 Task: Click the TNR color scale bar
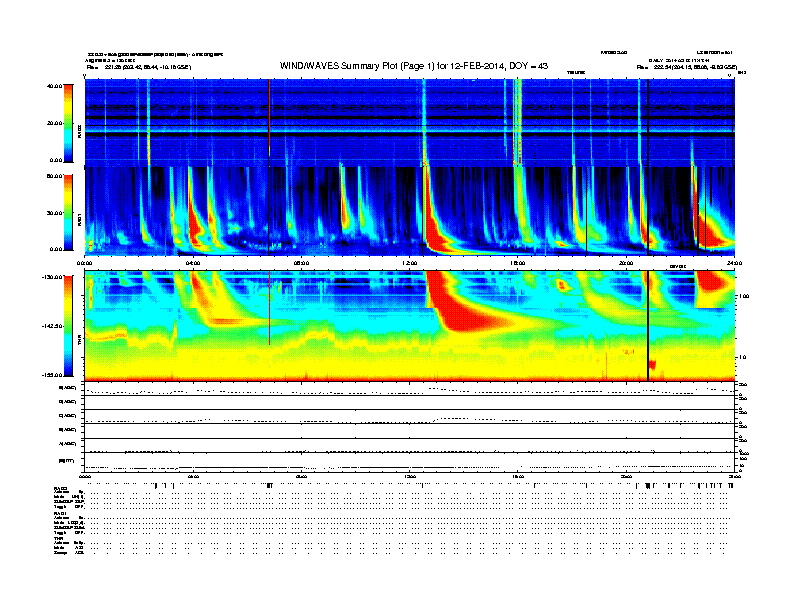[x=68, y=326]
